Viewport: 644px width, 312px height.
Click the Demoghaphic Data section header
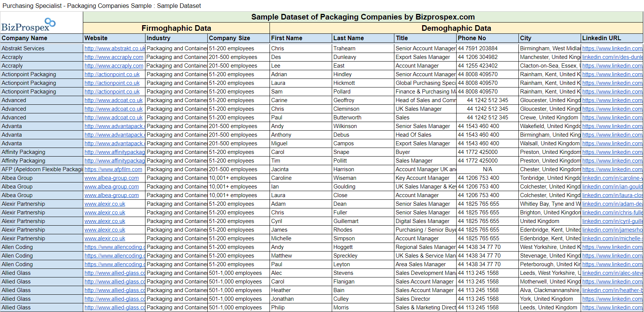click(x=456, y=28)
